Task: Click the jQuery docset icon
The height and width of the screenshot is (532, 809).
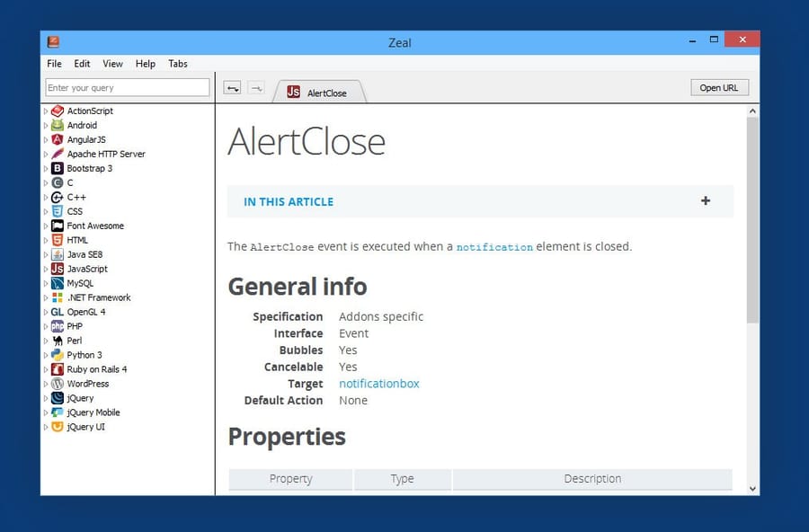Action: click(58, 398)
